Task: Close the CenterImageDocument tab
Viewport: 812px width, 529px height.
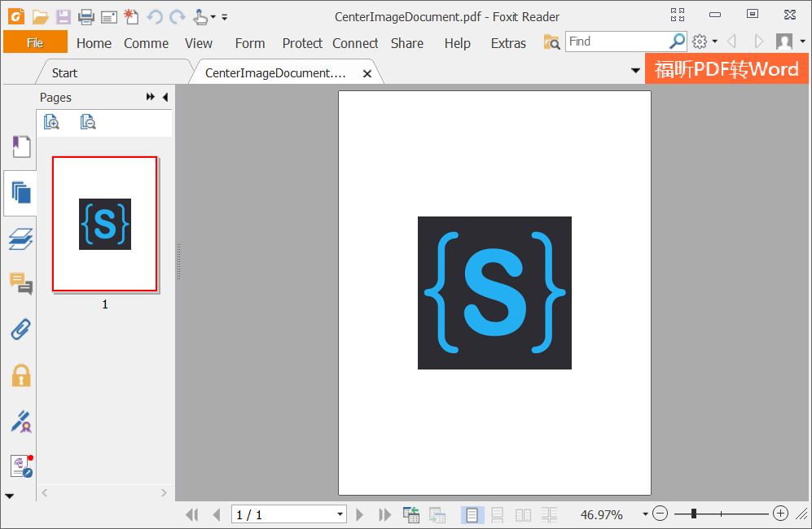Action: coord(367,73)
